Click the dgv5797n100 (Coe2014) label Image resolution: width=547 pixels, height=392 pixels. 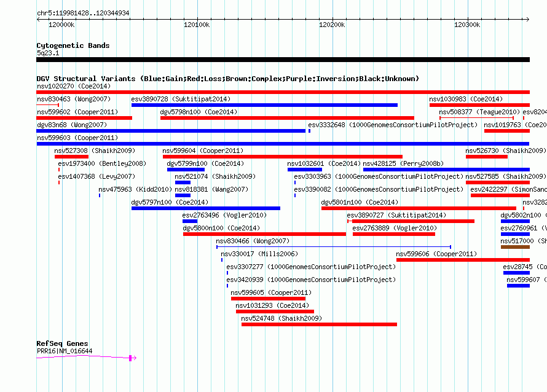click(x=170, y=202)
